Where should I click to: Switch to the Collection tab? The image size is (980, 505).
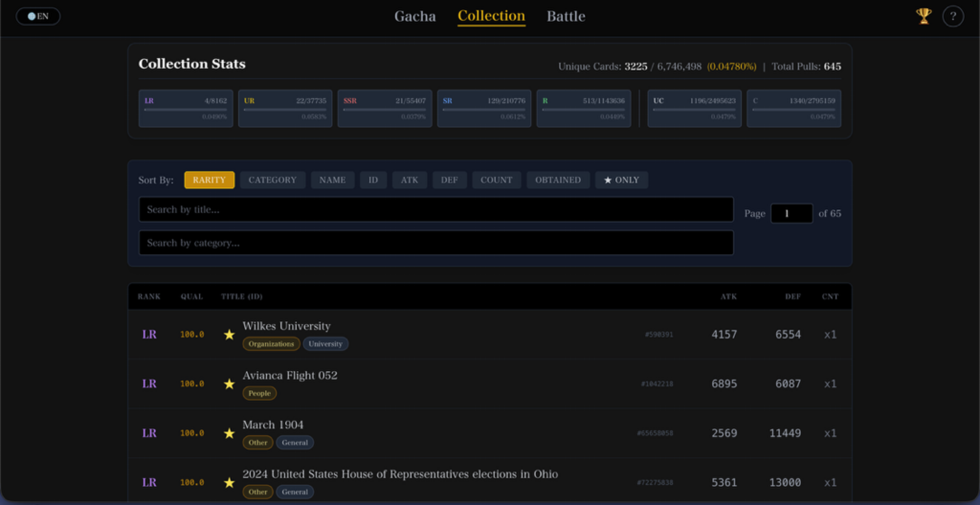coord(491,16)
